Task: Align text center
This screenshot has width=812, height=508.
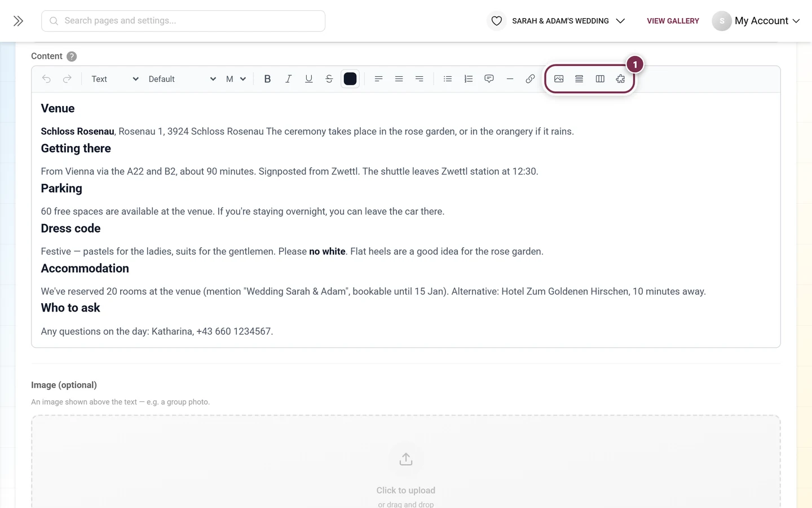Action: click(x=399, y=79)
